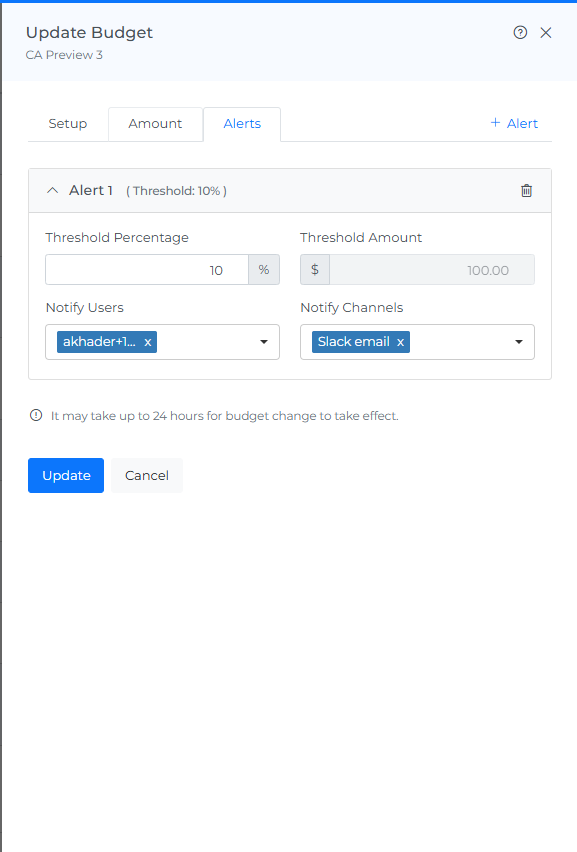Image resolution: width=577 pixels, height=852 pixels.
Task: Click the Update button
Action: pos(66,475)
